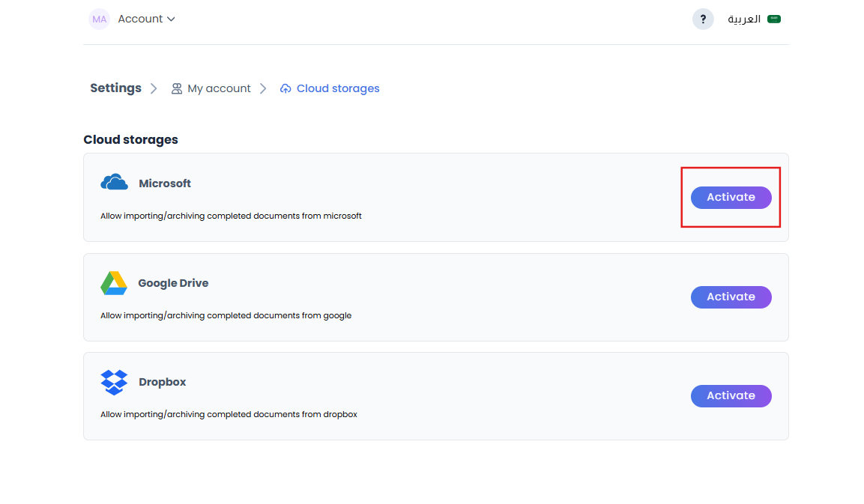Switch language to العربية
Screen dimensions: 864x504
(x=744, y=19)
